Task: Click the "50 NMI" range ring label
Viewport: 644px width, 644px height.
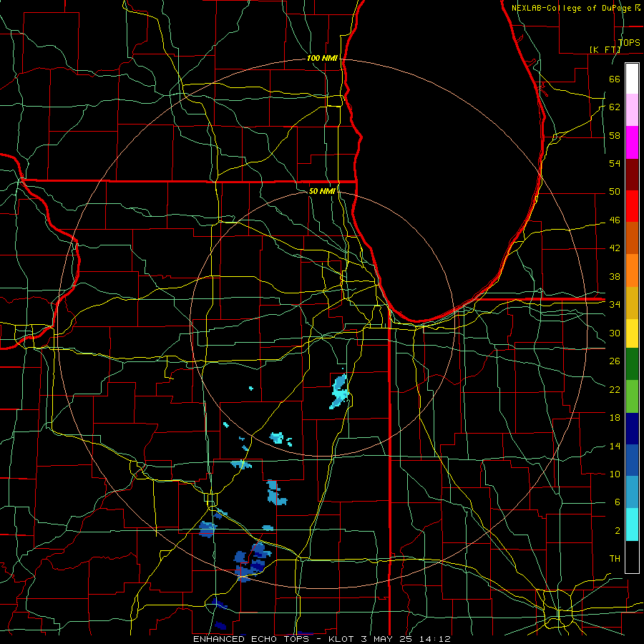Action: point(322,191)
